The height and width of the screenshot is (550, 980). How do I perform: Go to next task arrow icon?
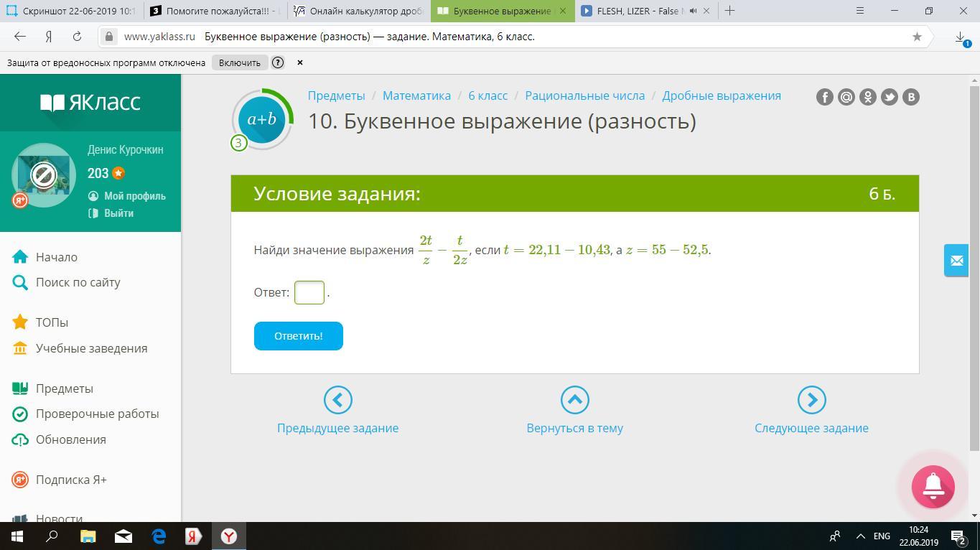[811, 400]
